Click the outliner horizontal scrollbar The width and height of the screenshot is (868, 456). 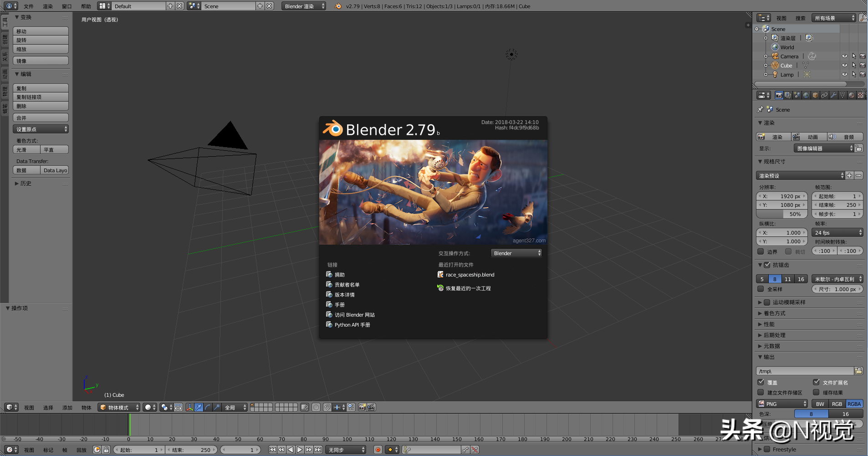point(801,84)
